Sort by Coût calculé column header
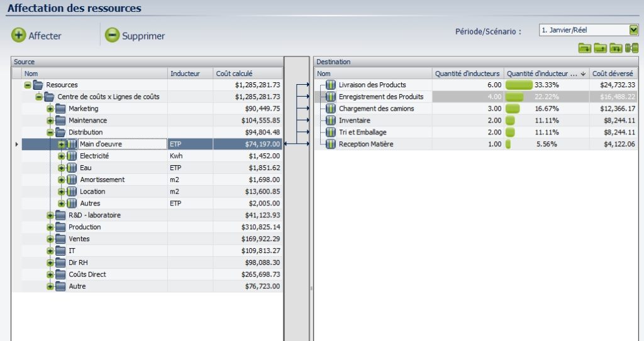Screen dimensions: 644x341 [x=248, y=73]
